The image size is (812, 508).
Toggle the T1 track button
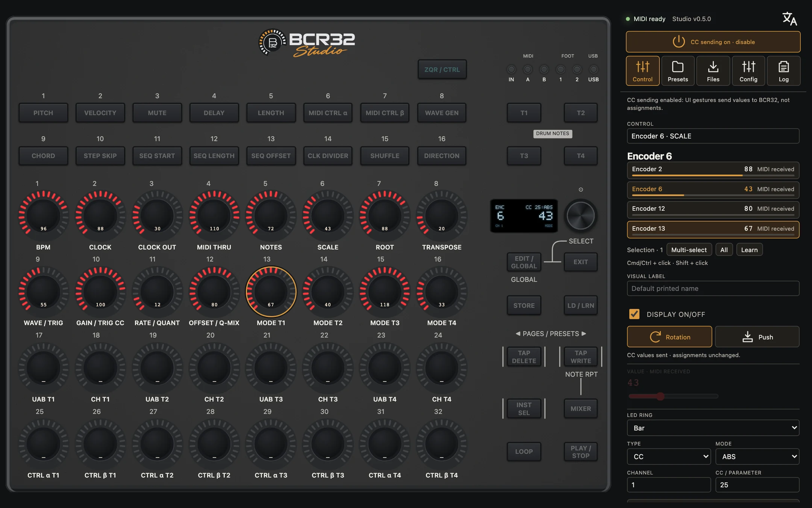(524, 113)
